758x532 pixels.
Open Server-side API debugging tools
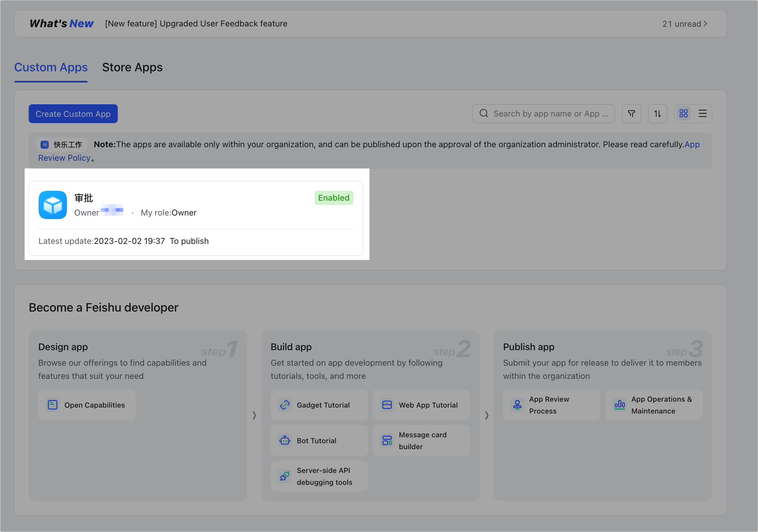[x=319, y=476]
